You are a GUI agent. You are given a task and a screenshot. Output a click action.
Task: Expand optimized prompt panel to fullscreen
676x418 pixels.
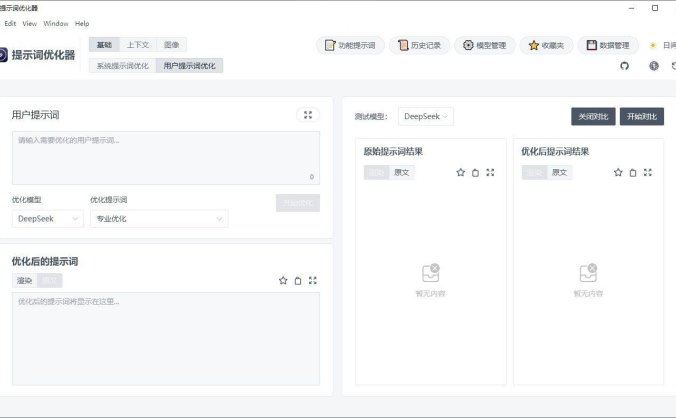pos(313,281)
